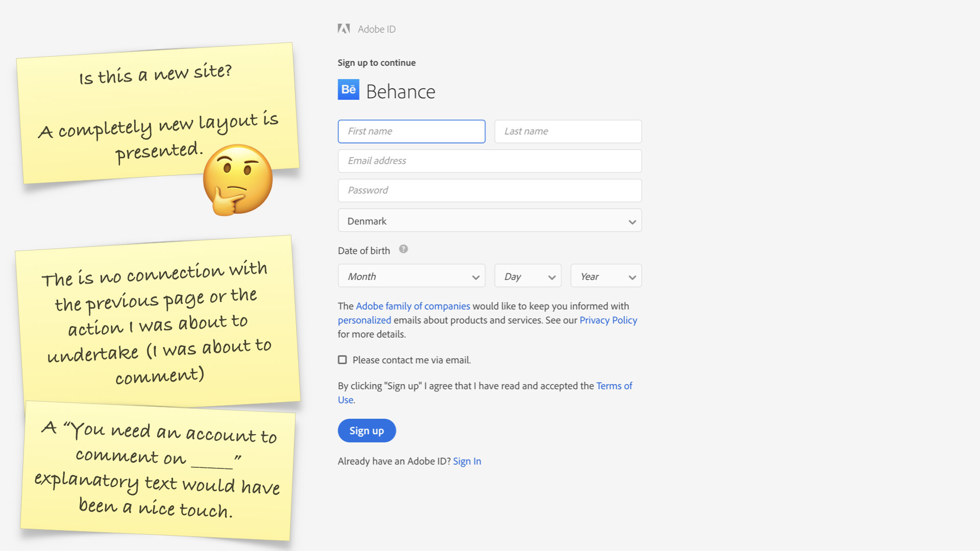Click 'Adobe family of companies' link

pyautogui.click(x=412, y=306)
